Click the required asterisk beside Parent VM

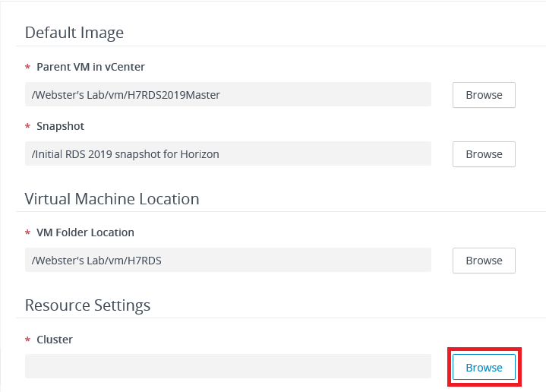click(x=28, y=68)
